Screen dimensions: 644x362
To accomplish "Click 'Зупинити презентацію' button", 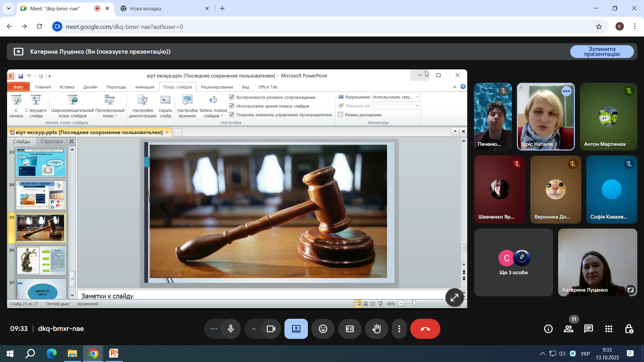I will (x=602, y=52).
